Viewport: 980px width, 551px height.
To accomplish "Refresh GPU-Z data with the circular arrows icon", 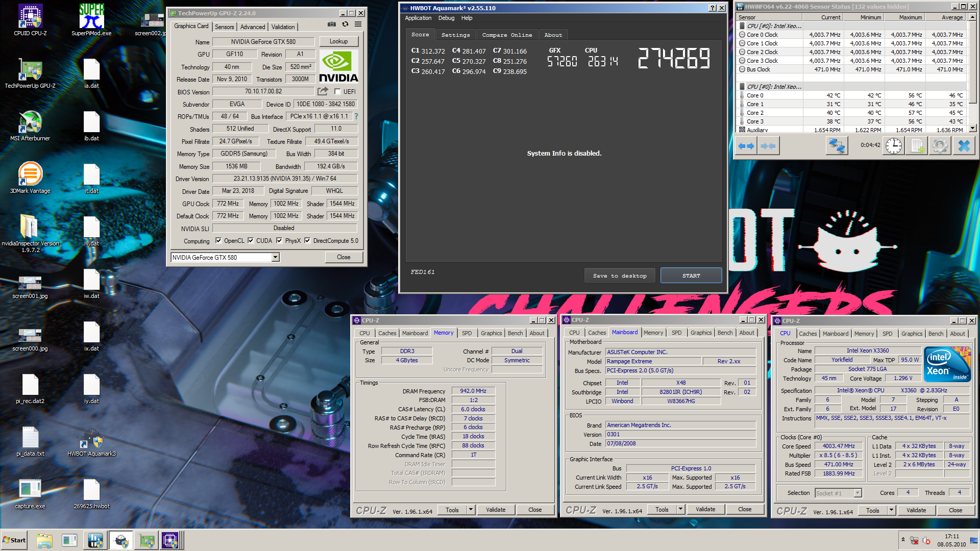I will pos(346,24).
